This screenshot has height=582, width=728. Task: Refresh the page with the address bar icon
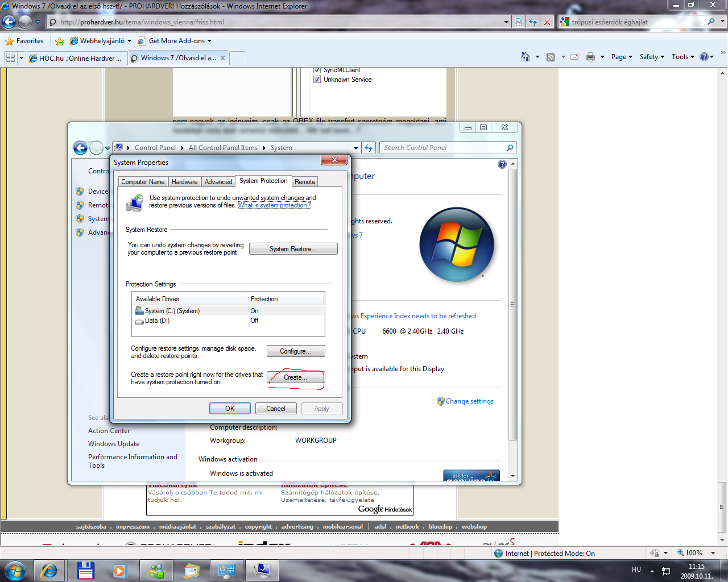533,22
